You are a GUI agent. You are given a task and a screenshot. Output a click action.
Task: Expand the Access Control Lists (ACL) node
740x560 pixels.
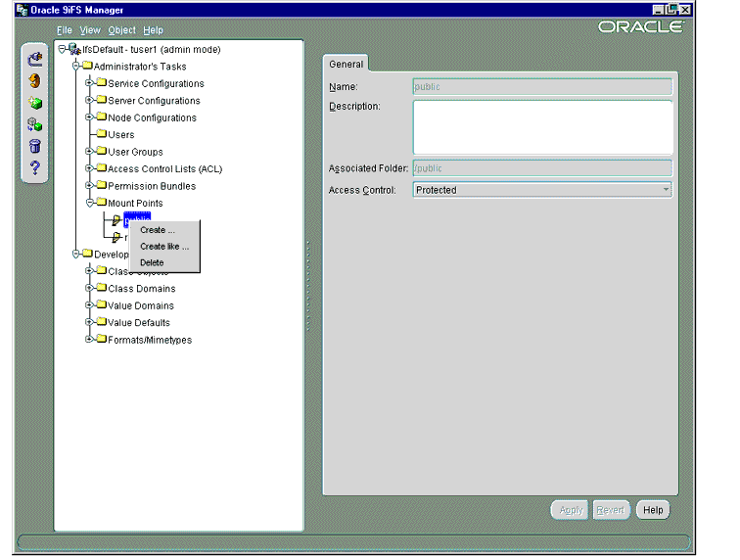(x=89, y=168)
